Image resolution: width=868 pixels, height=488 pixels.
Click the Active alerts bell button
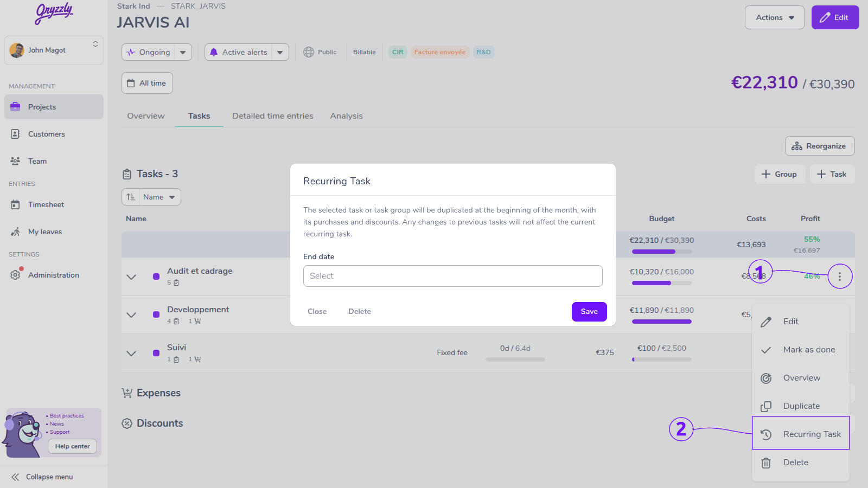pyautogui.click(x=238, y=52)
